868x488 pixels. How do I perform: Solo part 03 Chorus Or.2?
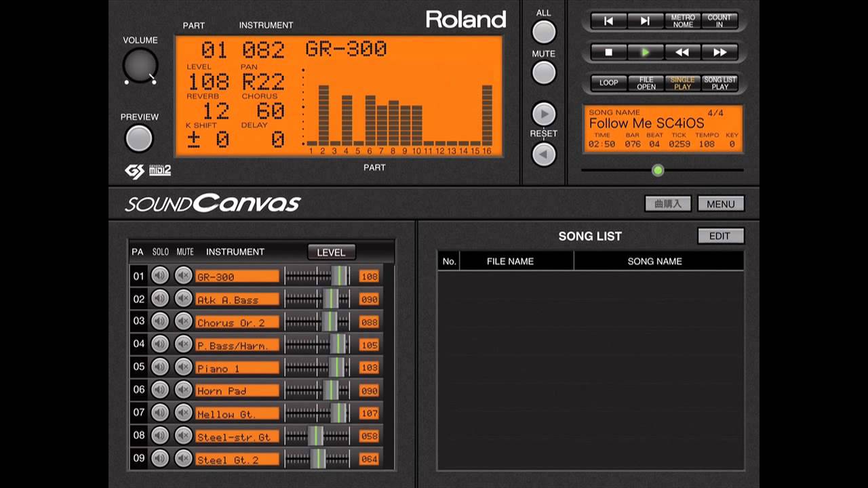[x=160, y=321]
